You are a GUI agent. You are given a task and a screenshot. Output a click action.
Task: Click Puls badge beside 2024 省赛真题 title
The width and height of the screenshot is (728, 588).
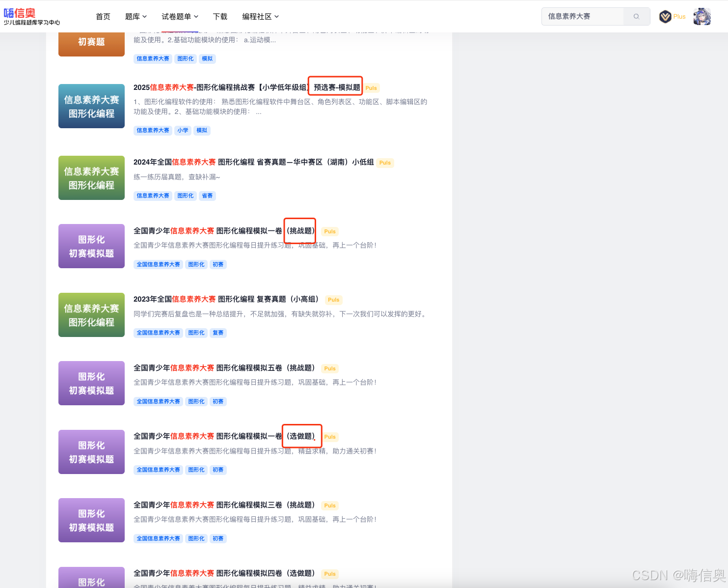[x=385, y=163]
